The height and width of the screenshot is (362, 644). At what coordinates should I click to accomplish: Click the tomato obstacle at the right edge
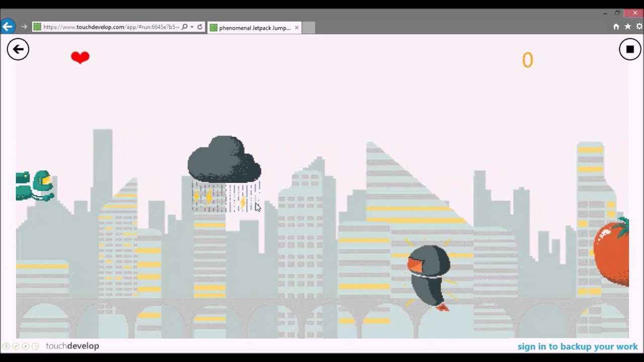tap(611, 251)
